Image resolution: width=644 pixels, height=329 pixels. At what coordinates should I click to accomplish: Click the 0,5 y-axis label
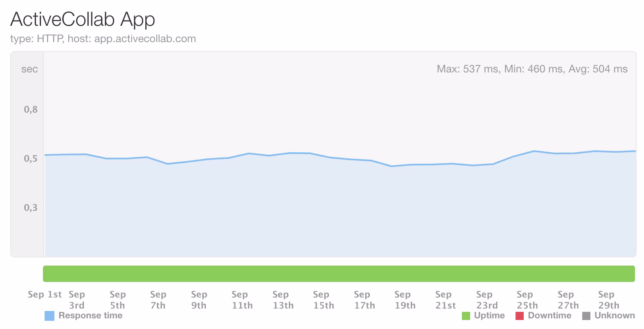pyautogui.click(x=31, y=159)
